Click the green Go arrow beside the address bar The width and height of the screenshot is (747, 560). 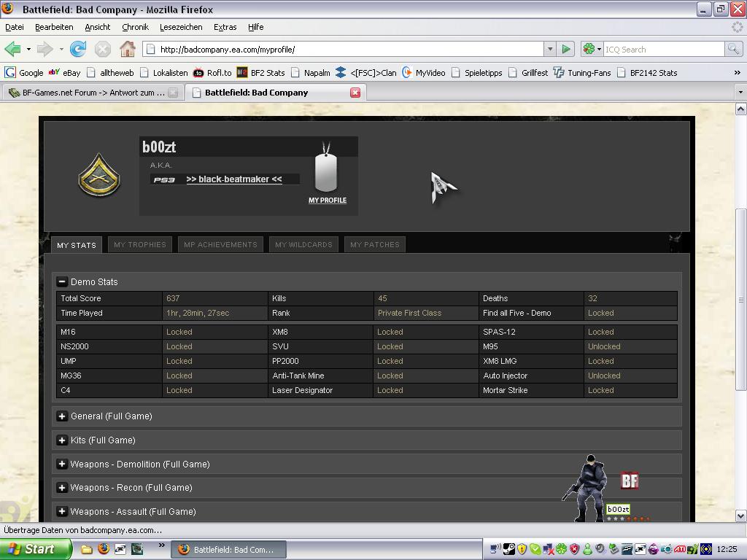(x=566, y=49)
